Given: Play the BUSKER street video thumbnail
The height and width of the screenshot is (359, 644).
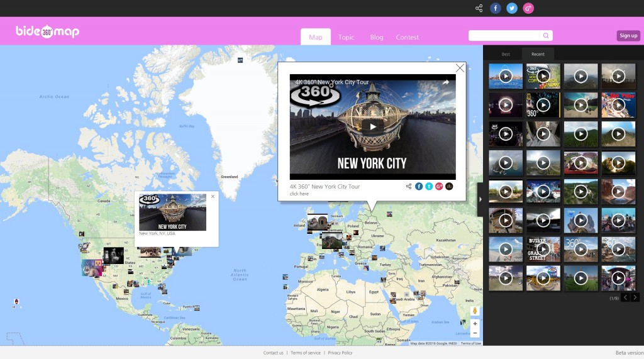Looking at the screenshot, I should [x=543, y=250].
